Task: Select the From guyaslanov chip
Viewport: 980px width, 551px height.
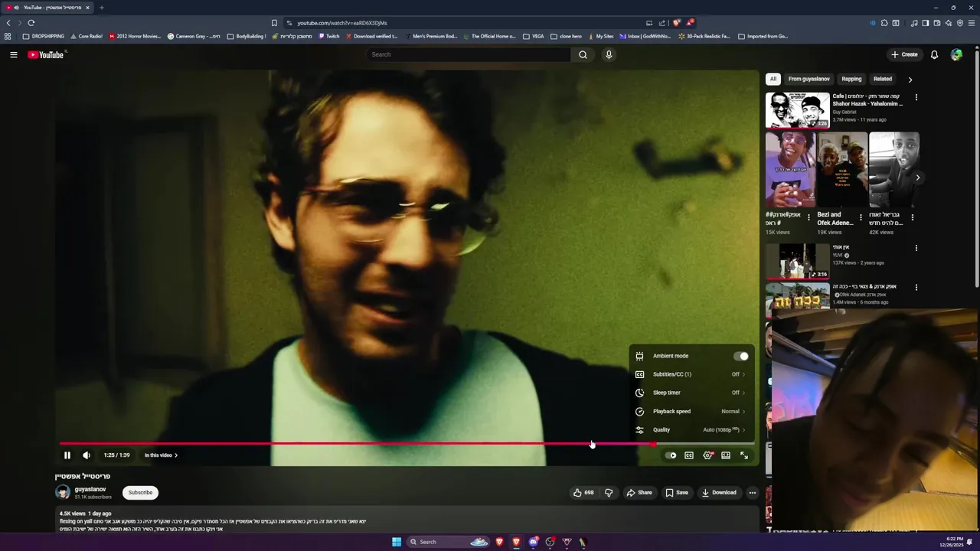Action: click(808, 79)
